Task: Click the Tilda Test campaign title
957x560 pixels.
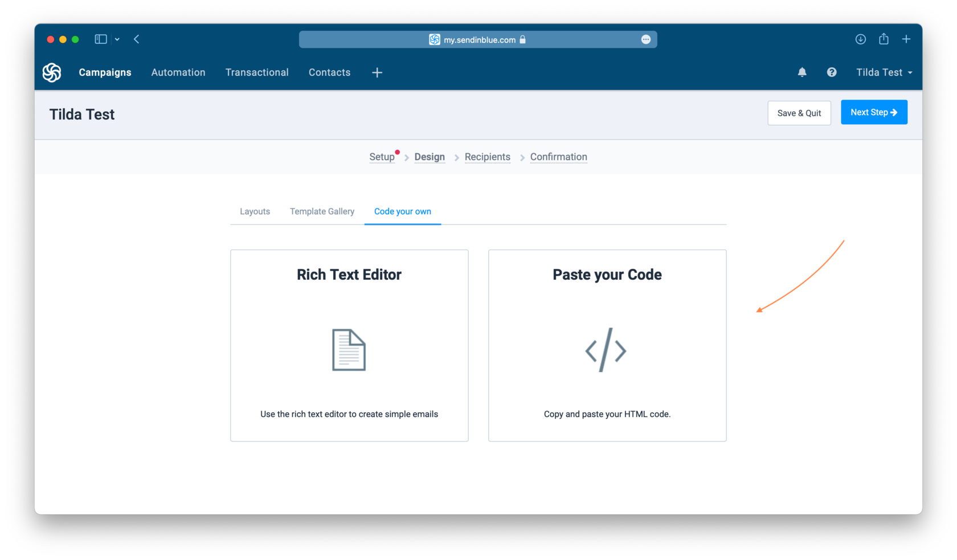Action: pyautogui.click(x=82, y=115)
